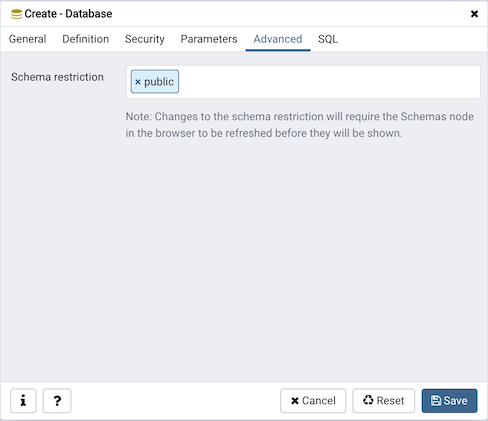This screenshot has height=421, width=488.
Task: Select the Advanced tab
Action: 278,39
